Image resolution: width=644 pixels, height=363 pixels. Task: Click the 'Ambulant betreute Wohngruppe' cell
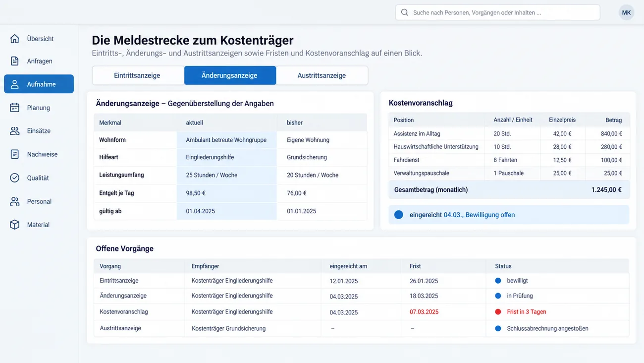pyautogui.click(x=226, y=140)
